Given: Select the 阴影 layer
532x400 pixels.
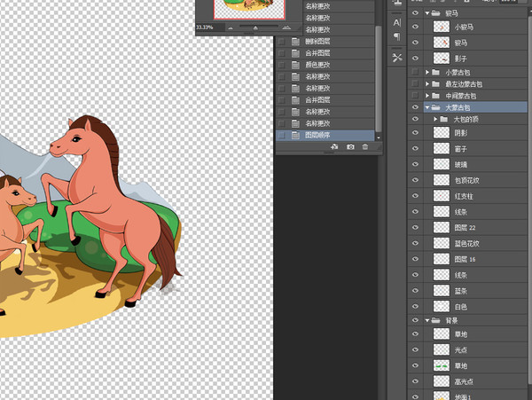Looking at the screenshot, I should (475, 133).
